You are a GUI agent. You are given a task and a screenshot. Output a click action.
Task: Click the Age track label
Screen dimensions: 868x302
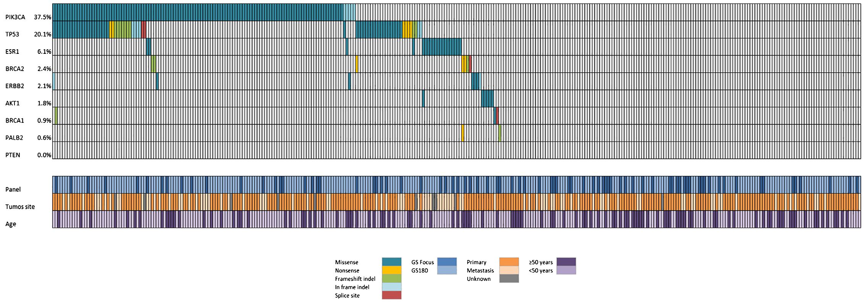[11, 224]
